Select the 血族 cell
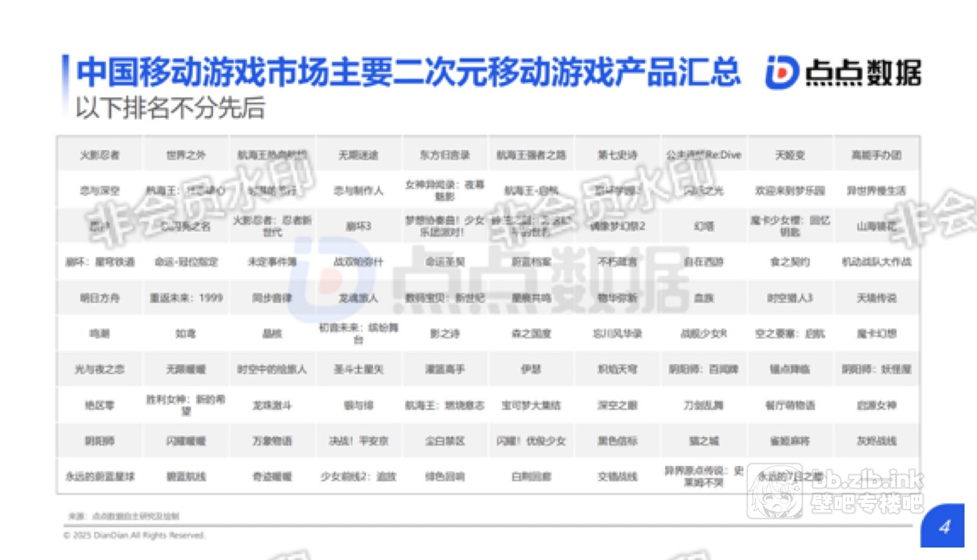The width and height of the screenshot is (977, 560). pyautogui.click(x=704, y=298)
